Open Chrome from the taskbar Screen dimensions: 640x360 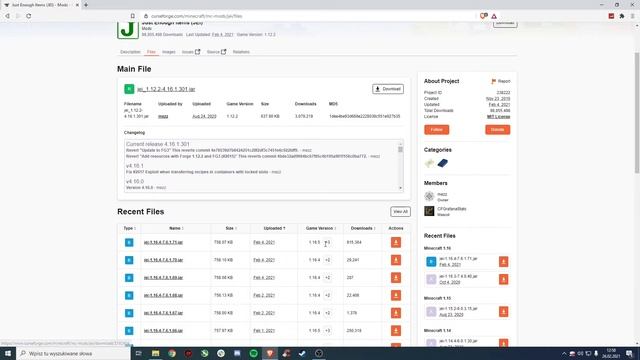point(172,353)
